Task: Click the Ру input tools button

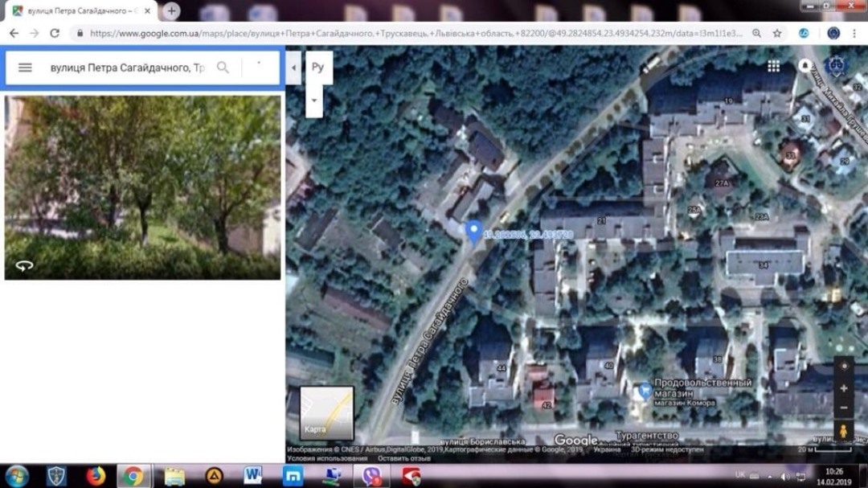Action: 317,68
